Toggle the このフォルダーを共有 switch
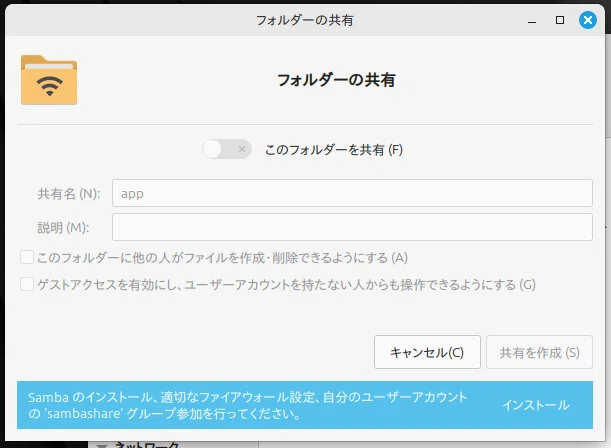 pyautogui.click(x=227, y=149)
